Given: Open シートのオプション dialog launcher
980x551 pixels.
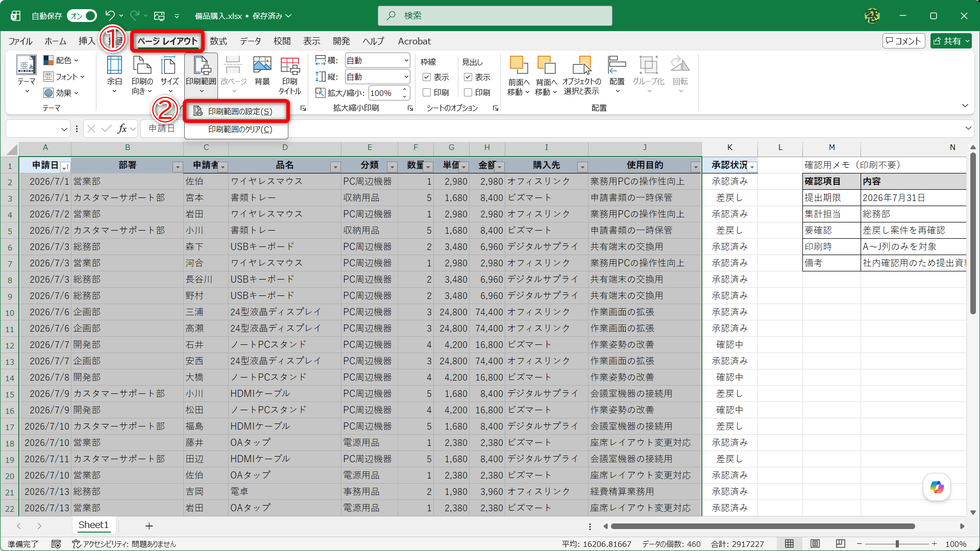Looking at the screenshot, I should point(495,108).
